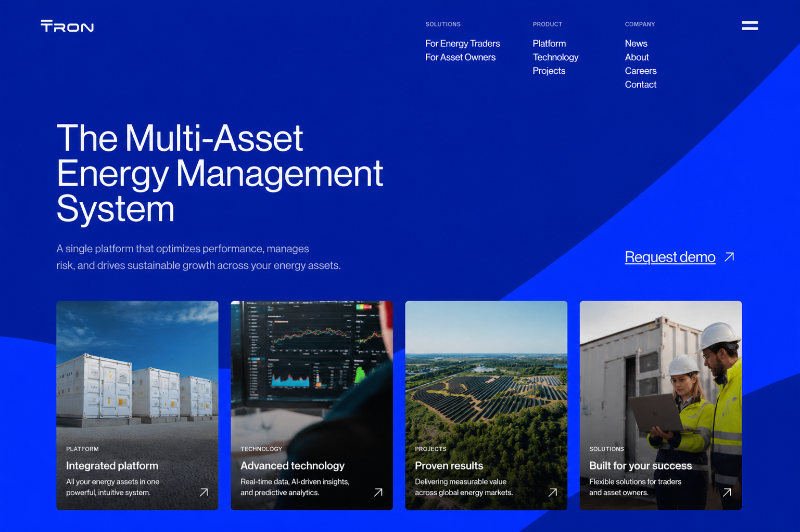Click the PLATFORM label on the first card
The height and width of the screenshot is (532, 800).
coord(82,449)
